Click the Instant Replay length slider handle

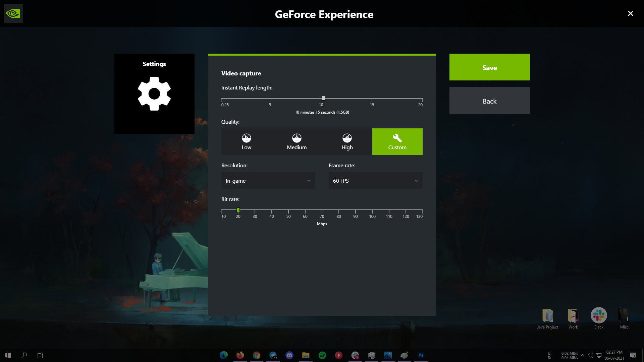tap(323, 98)
